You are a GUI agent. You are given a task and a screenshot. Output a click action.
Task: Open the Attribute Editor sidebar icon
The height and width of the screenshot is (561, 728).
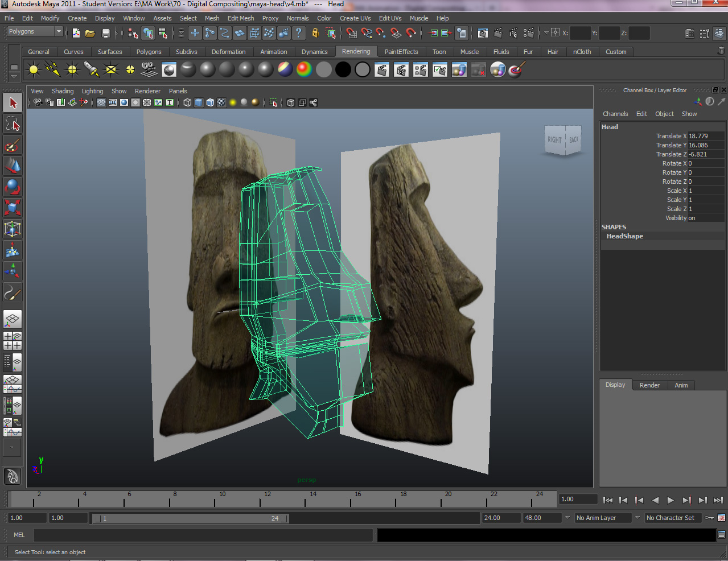click(690, 33)
